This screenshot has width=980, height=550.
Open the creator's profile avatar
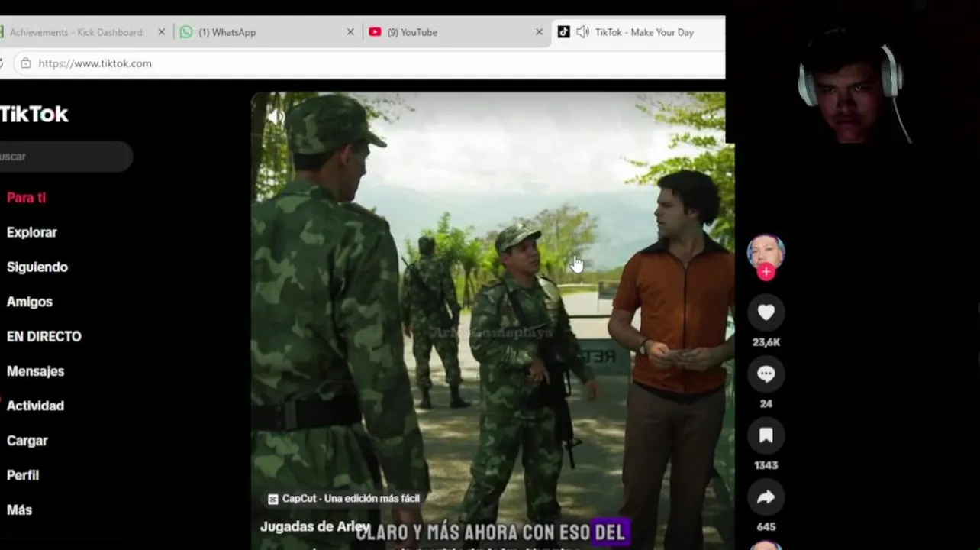point(766,252)
